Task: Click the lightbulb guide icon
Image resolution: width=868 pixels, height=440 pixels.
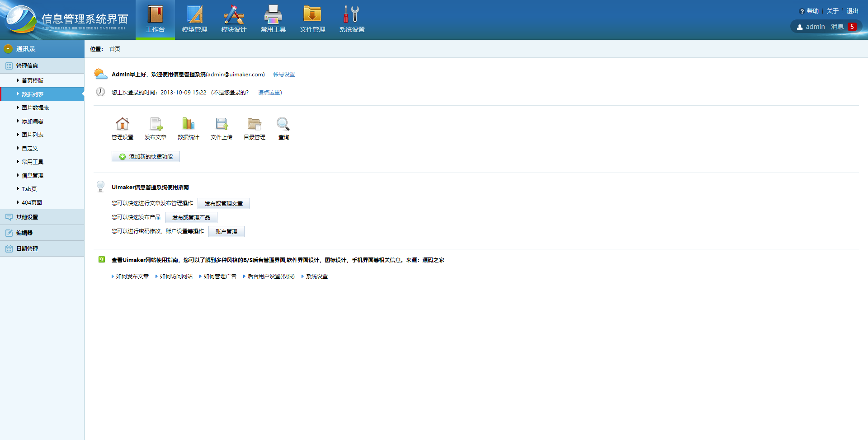Action: [101, 186]
